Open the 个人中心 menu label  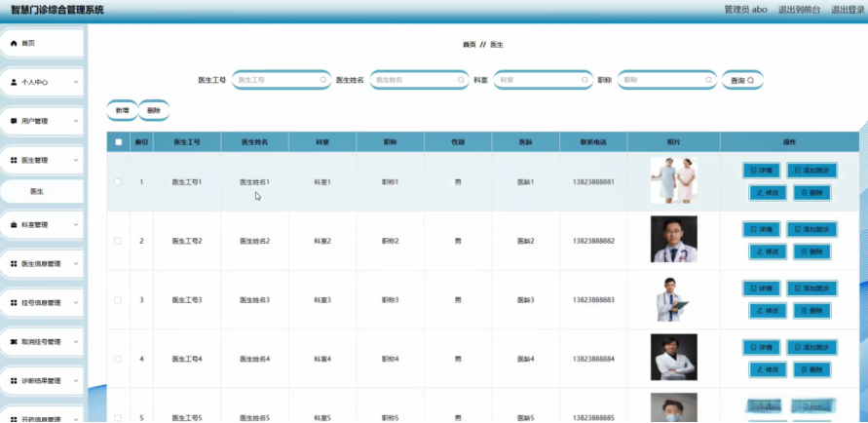(x=34, y=82)
